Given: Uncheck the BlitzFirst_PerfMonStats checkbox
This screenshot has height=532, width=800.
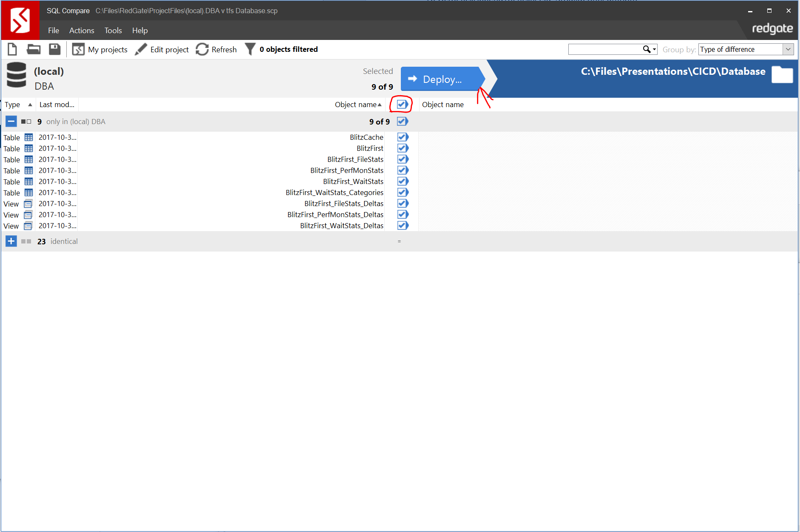Looking at the screenshot, I should [x=403, y=170].
